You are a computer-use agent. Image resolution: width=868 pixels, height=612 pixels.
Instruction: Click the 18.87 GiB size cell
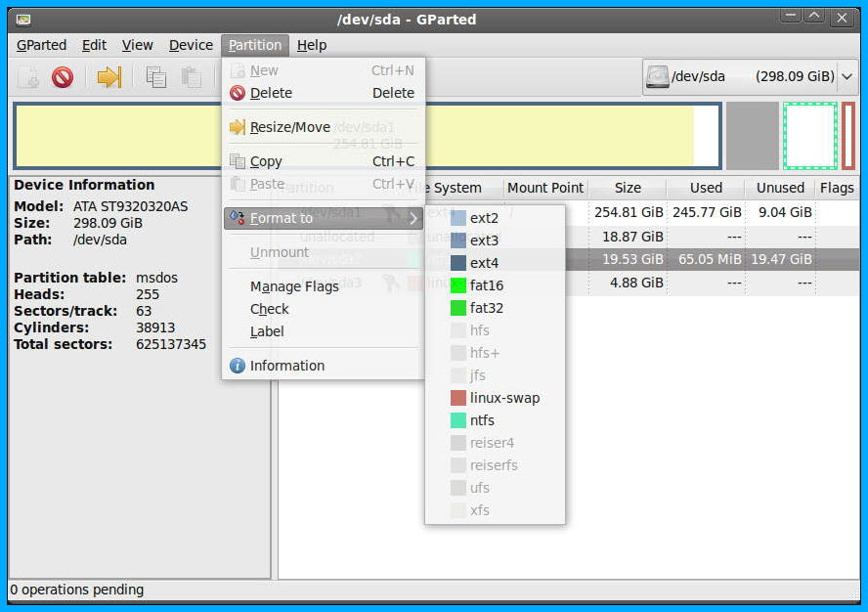(632, 237)
